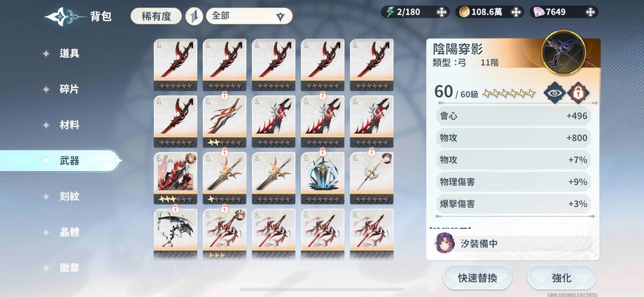Select the locked blue sword weapon card
The width and height of the screenshot is (644, 297).
tap(323, 178)
